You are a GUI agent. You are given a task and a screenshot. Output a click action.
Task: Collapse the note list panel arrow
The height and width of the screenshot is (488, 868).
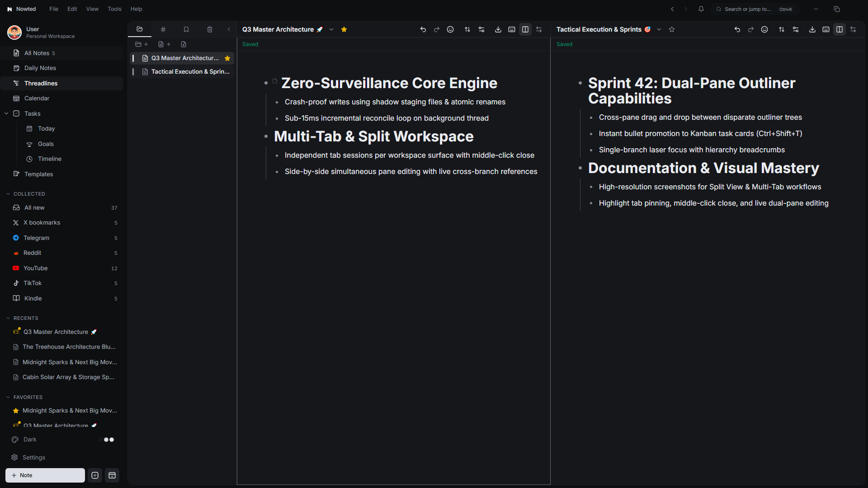229,29
